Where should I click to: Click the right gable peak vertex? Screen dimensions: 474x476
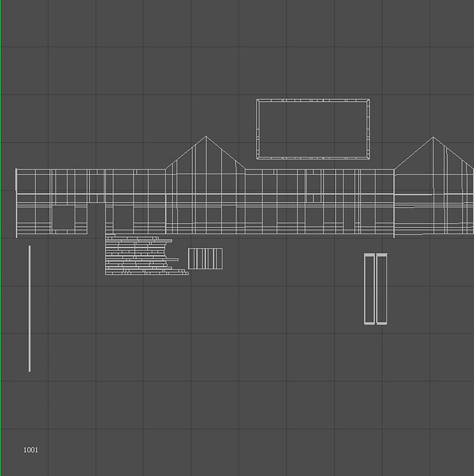click(x=433, y=137)
